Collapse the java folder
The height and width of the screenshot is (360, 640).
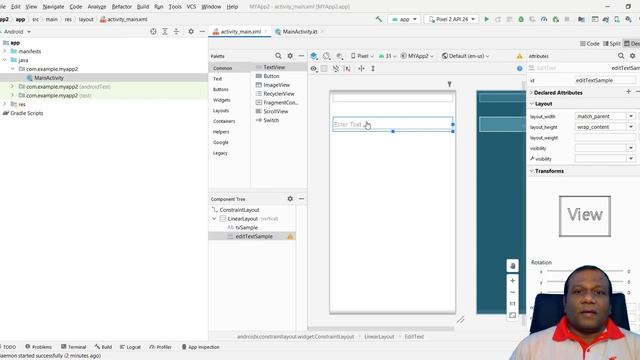click(x=5, y=60)
